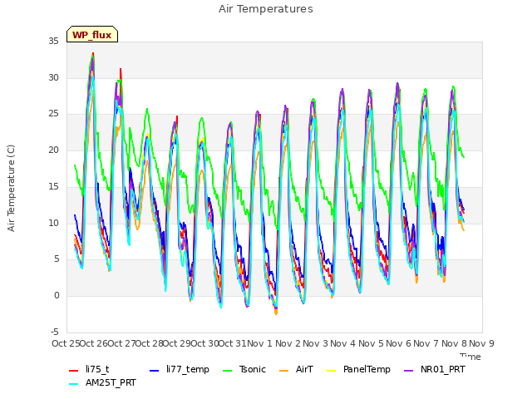The width and height of the screenshot is (532, 399).
Task: Click the Oct 27 x-axis tick label
Action: point(122,343)
